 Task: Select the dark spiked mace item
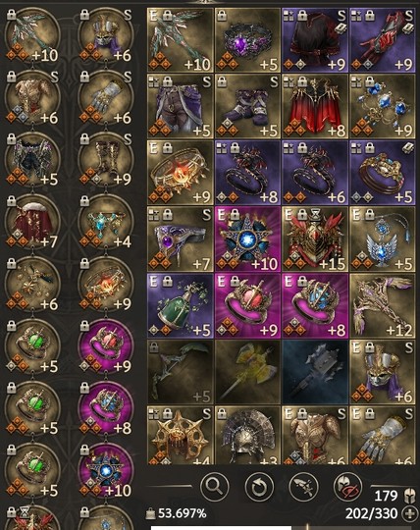click(315, 372)
